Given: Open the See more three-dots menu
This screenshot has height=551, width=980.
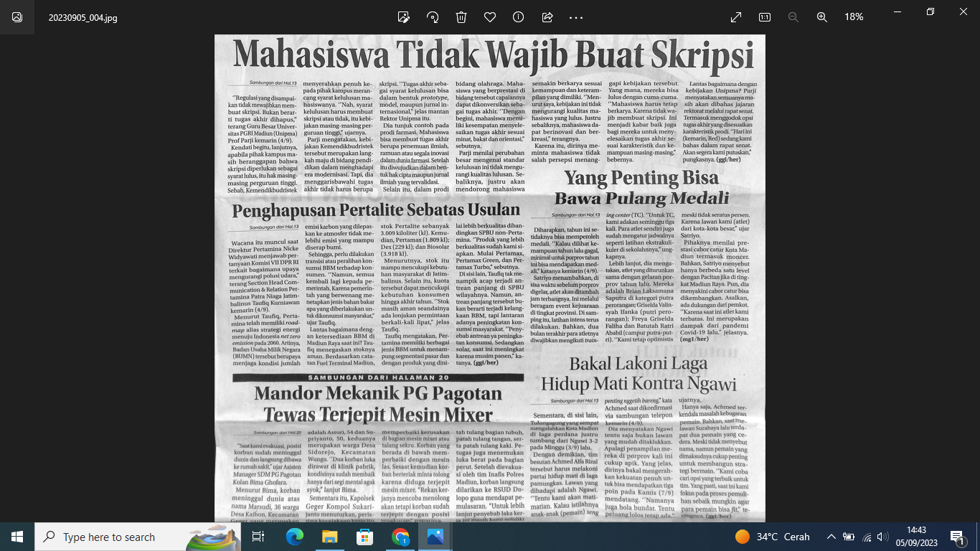Looking at the screenshot, I should click(x=576, y=17).
